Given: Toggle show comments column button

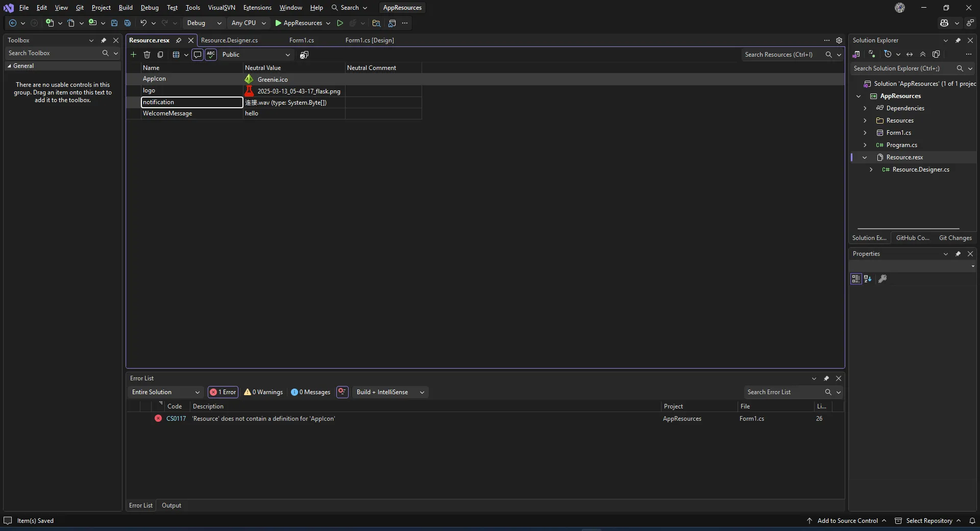Looking at the screenshot, I should coord(198,55).
